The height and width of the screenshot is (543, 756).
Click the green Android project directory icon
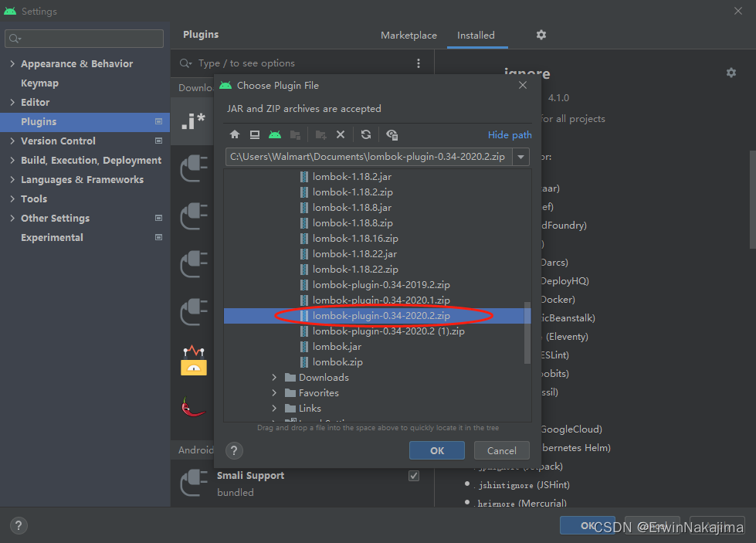[275, 134]
